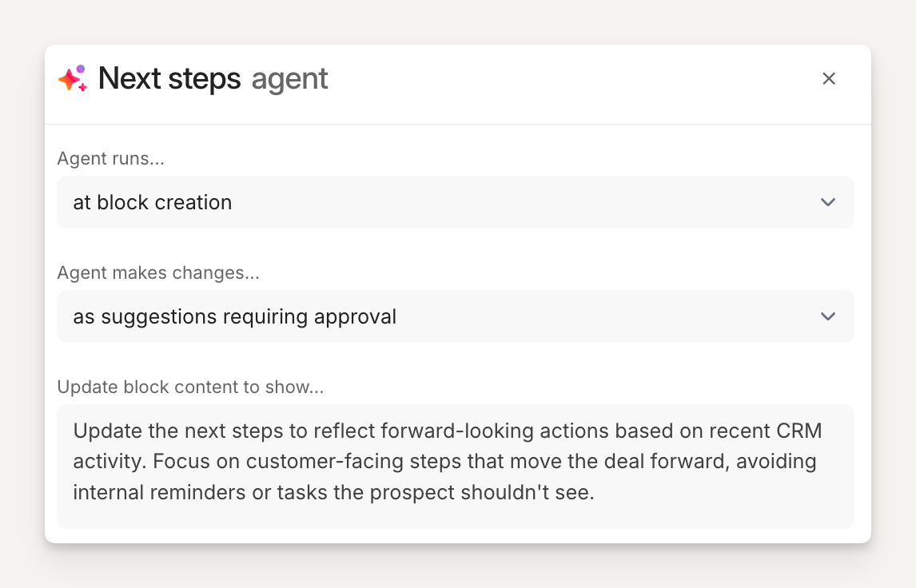This screenshot has width=916, height=588.
Task: Click chevron beside "as suggestions requiring approval"
Action: pyautogui.click(x=828, y=316)
